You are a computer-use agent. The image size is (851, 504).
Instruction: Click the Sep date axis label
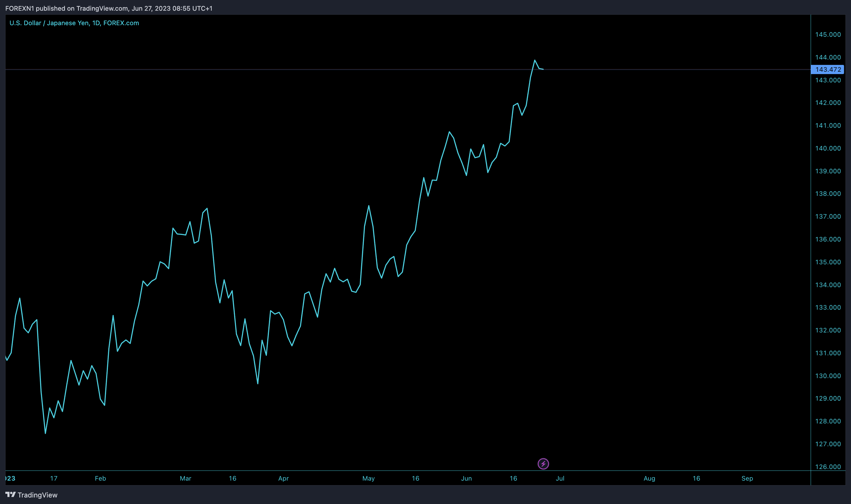click(747, 478)
